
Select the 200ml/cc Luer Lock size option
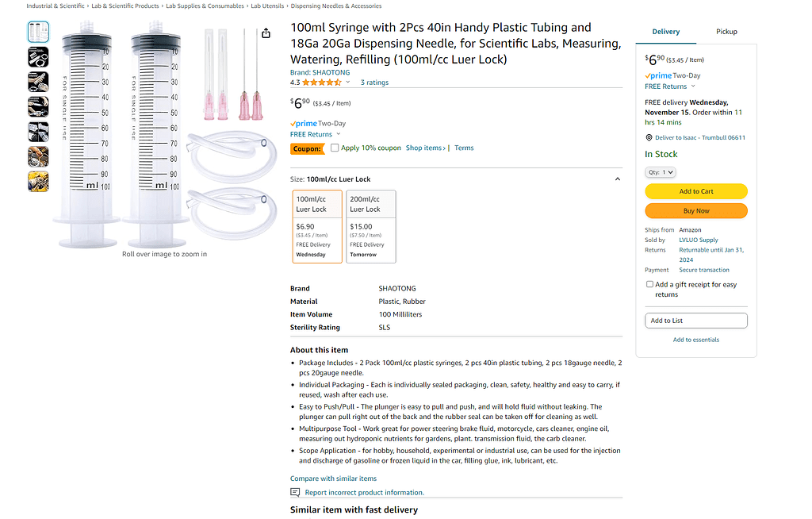370,226
